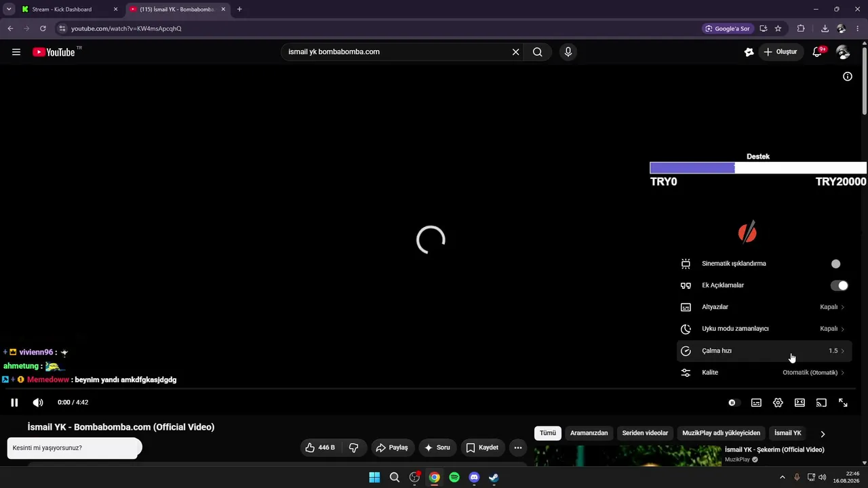
Task: Open the Altyazılar submenu
Action: (763, 307)
